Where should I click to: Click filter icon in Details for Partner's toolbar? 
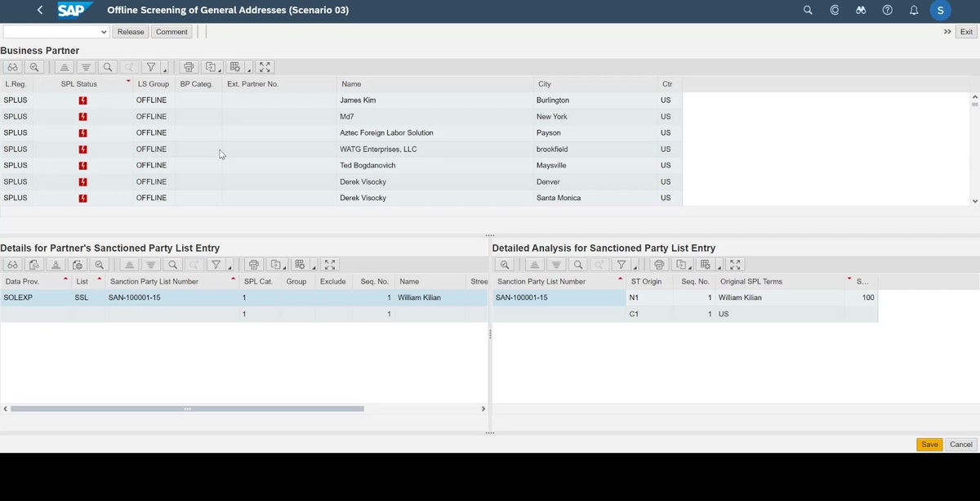click(216, 265)
